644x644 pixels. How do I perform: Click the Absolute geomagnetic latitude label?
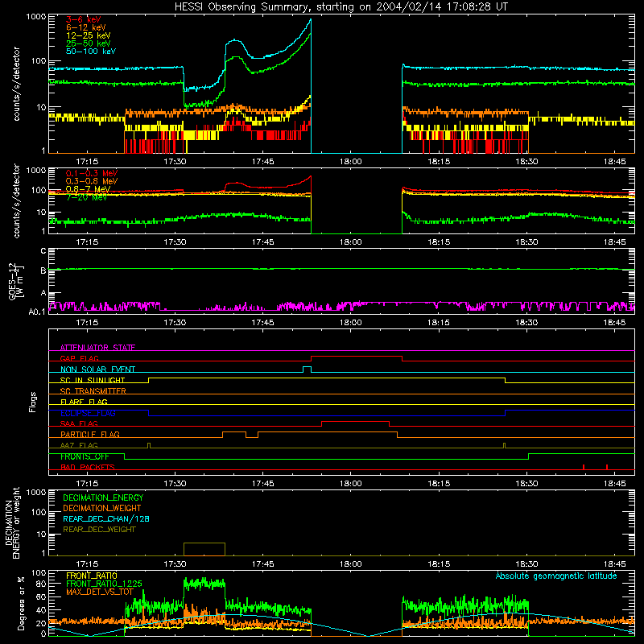tap(556, 576)
